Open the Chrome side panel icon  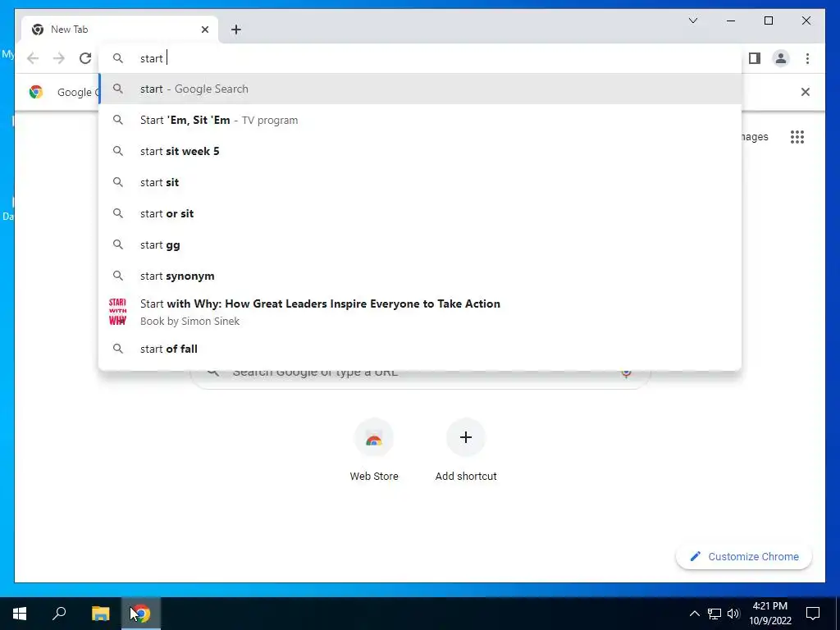pos(755,58)
